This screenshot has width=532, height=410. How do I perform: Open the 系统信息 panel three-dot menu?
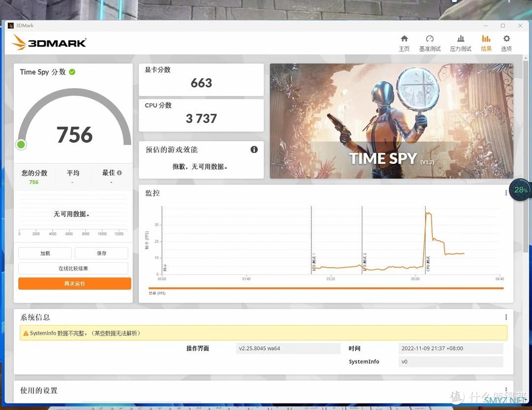pyautogui.click(x=506, y=317)
